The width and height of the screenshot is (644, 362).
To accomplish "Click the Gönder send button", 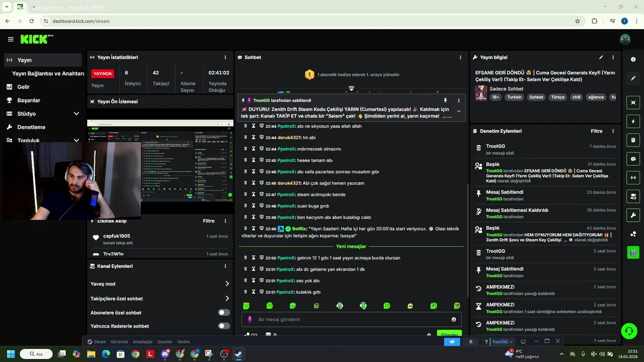I will click(449, 334).
